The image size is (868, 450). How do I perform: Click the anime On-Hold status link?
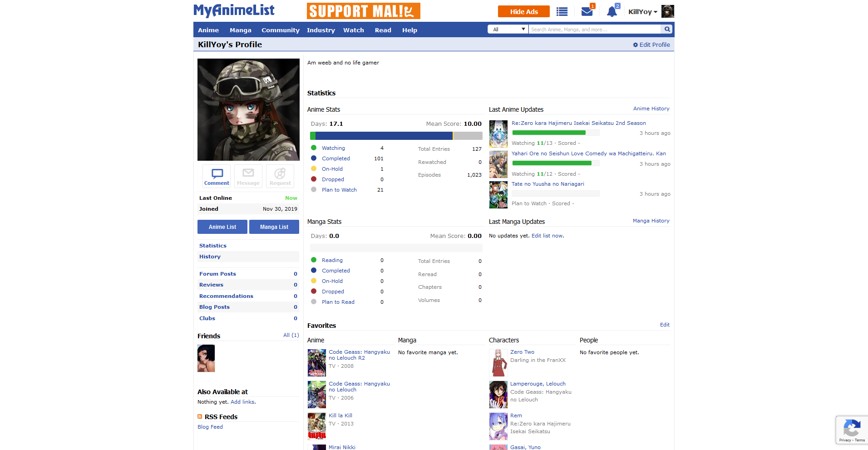pos(332,169)
